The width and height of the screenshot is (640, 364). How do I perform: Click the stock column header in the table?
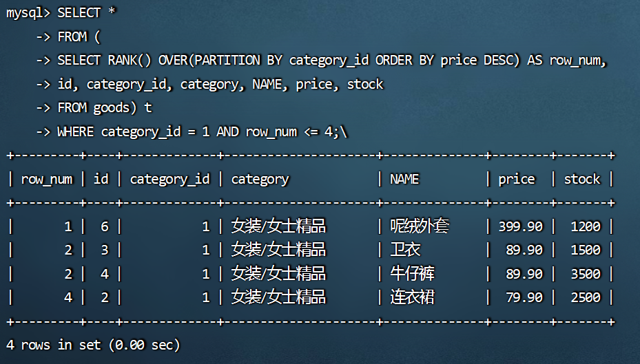coord(582,180)
